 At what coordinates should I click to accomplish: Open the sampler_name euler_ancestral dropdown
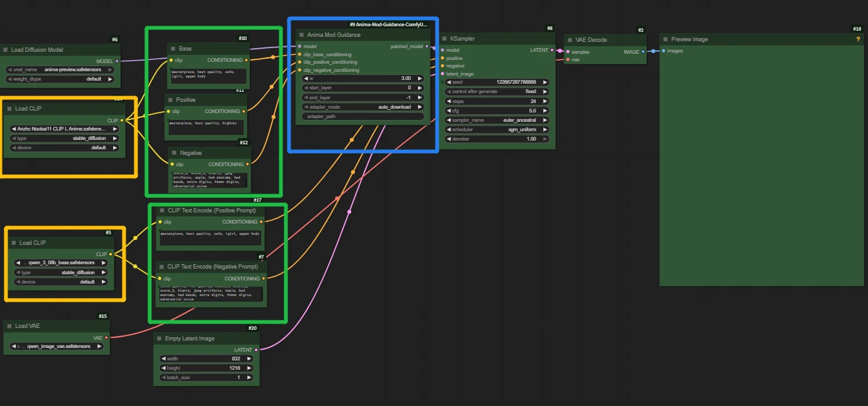coord(497,120)
